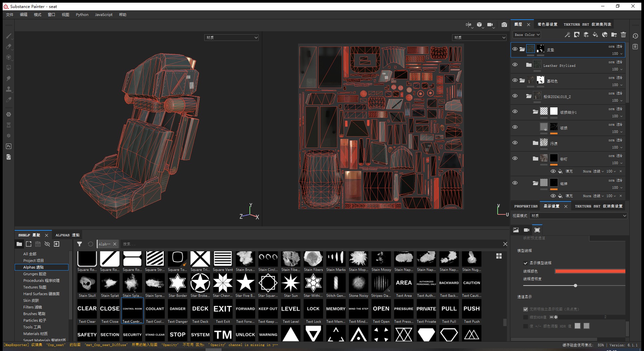The image size is (644, 351).
Task: Select the Paint brush tool
Action: click(x=9, y=36)
